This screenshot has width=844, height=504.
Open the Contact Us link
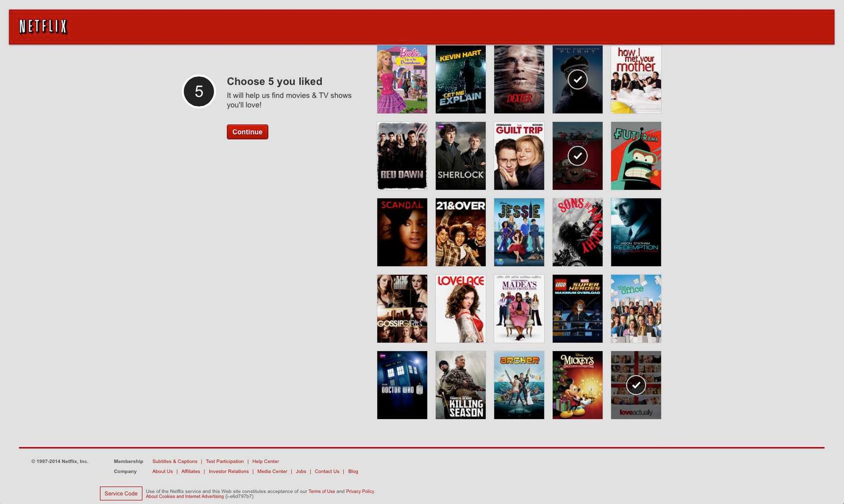point(327,471)
